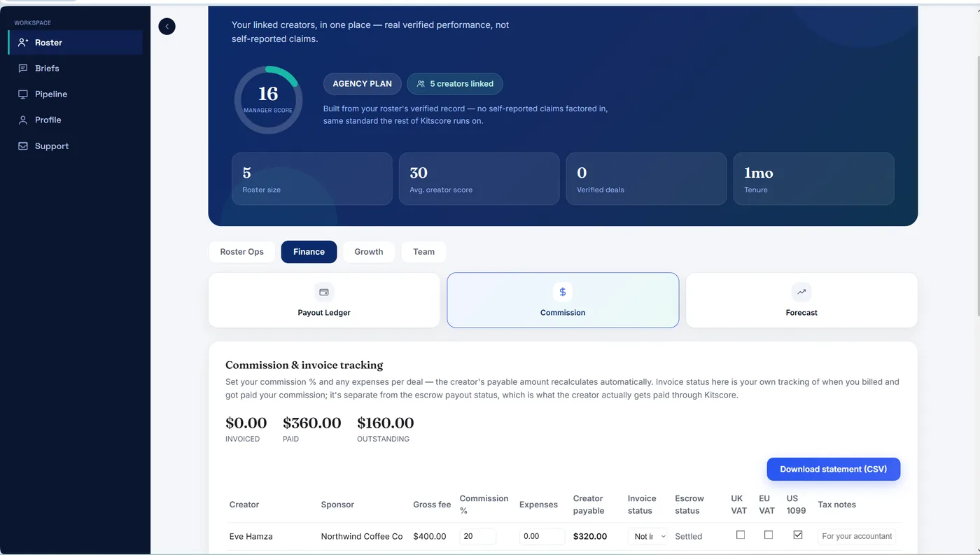Open the Team tab
The height and width of the screenshot is (555, 980).
coord(423,252)
